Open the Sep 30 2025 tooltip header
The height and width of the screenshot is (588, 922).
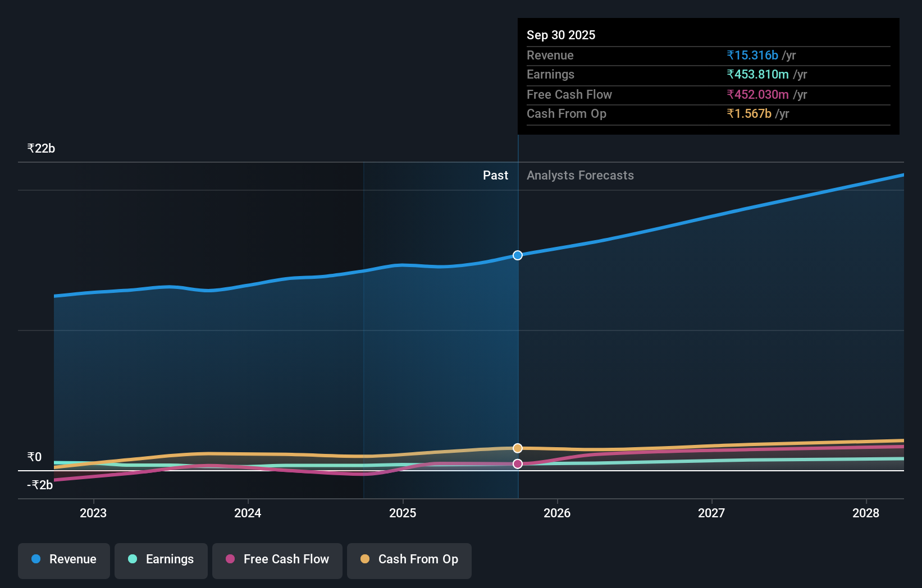pyautogui.click(x=561, y=35)
